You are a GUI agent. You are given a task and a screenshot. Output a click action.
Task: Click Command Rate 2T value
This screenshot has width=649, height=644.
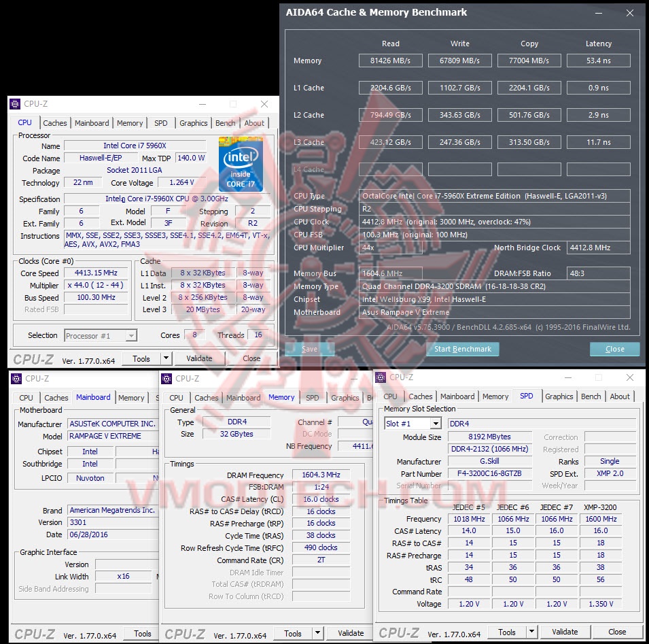tap(321, 560)
